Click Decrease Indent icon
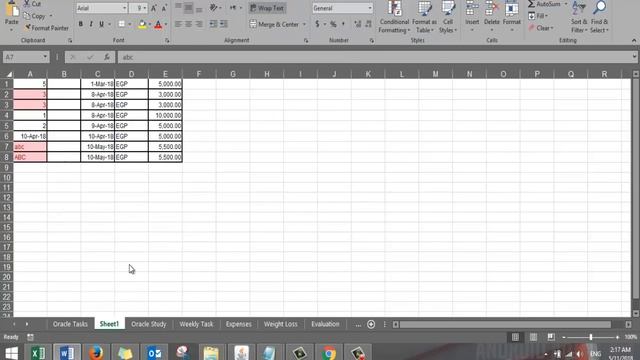The image size is (640, 360). click(x=213, y=24)
